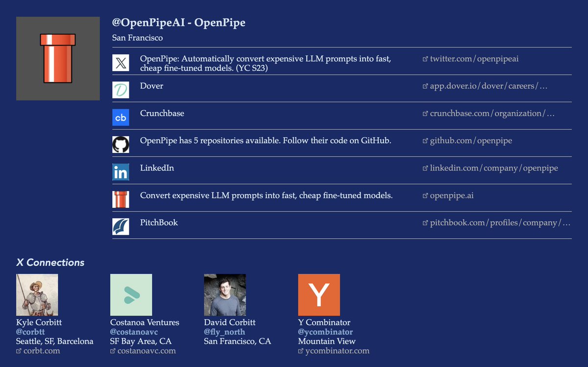Click the external-link icon beside corbt.com
The width and height of the screenshot is (588, 367).
click(19, 351)
